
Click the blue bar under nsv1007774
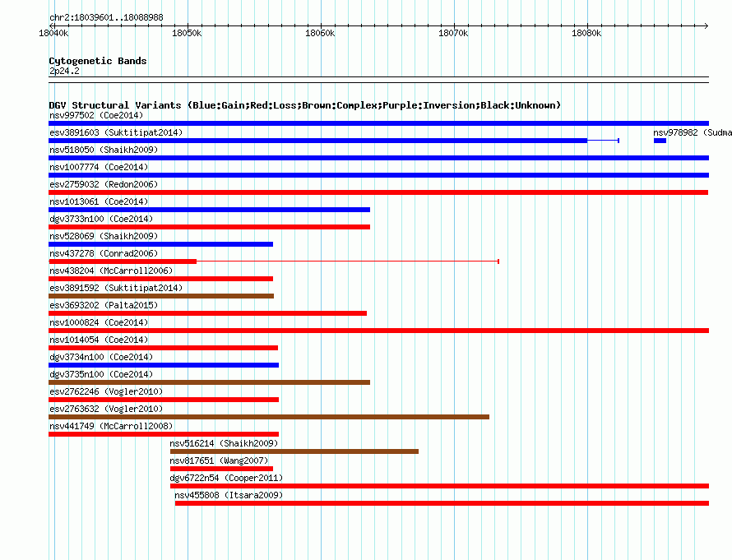(378, 175)
